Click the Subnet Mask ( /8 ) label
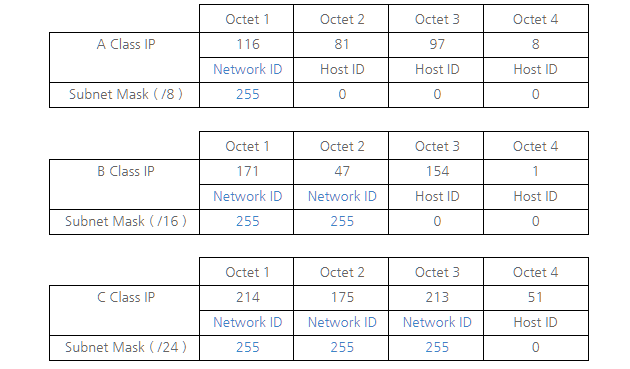 (126, 94)
